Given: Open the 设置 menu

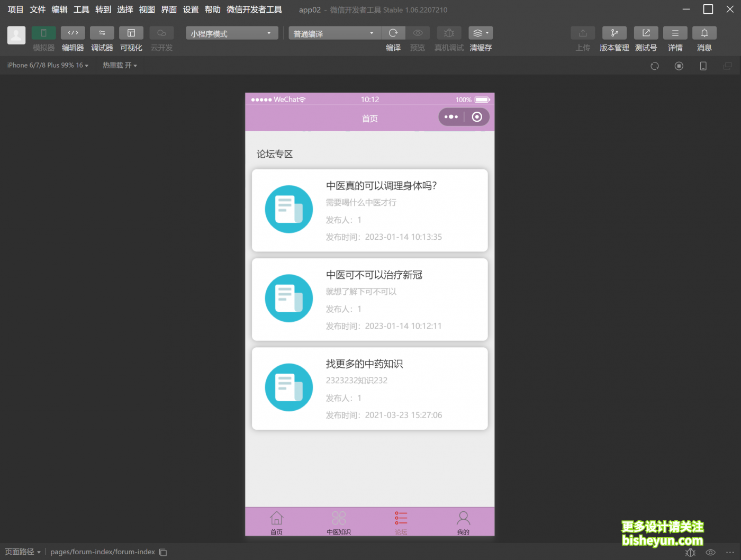Looking at the screenshot, I should click(191, 10).
